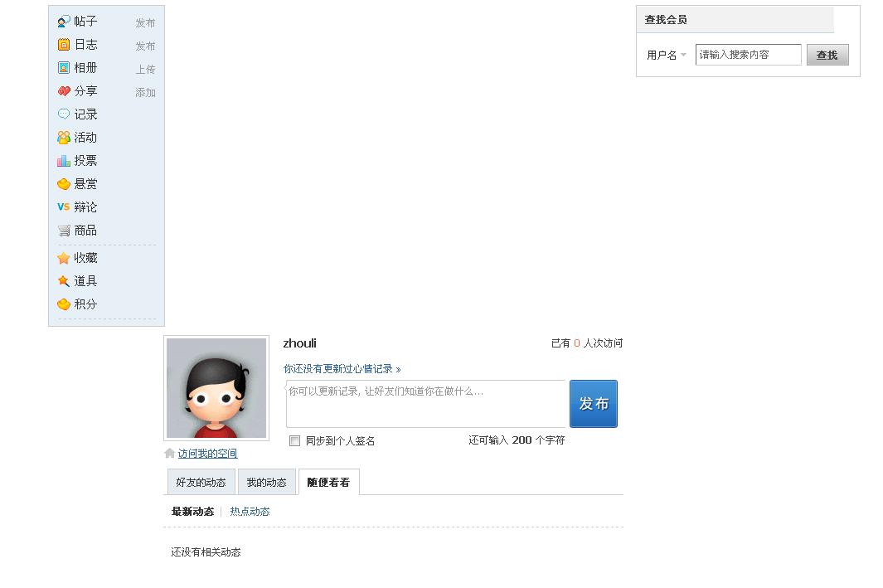Open the 收藏 link in sidebar
The height and width of the screenshot is (588, 883).
pyautogui.click(x=85, y=258)
